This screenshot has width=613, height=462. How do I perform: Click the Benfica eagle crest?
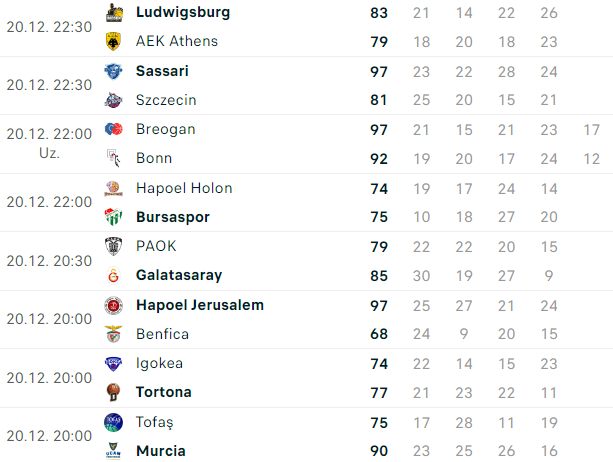click(x=113, y=334)
